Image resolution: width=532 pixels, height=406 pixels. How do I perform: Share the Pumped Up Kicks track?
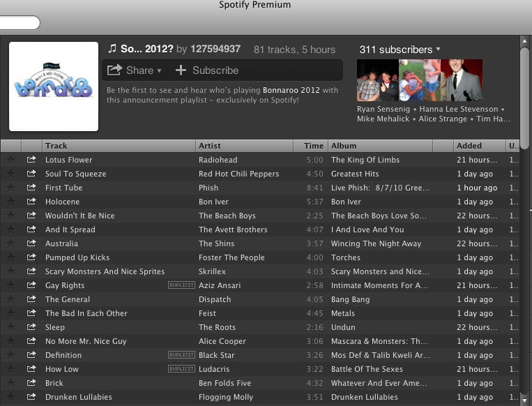[x=31, y=257]
